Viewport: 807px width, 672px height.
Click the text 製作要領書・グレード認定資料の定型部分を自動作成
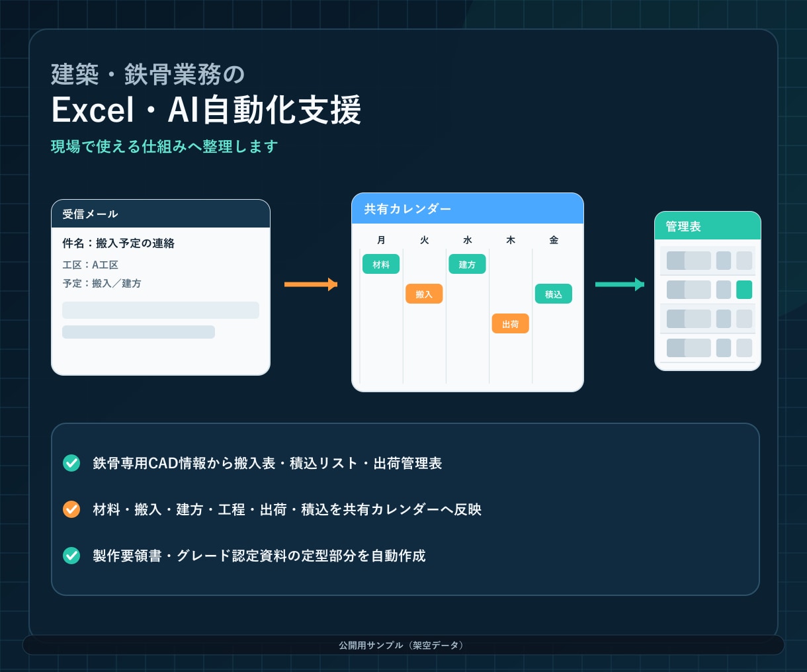[x=259, y=556]
